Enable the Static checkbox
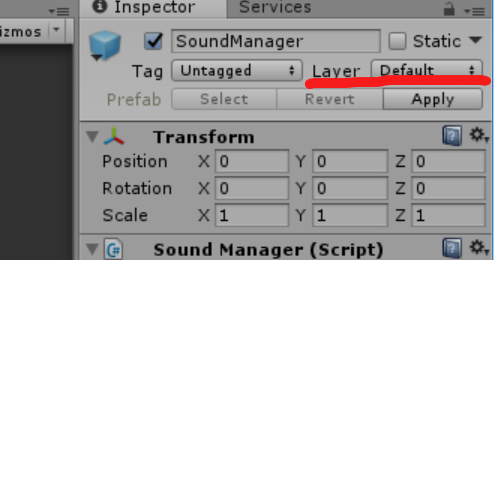Image resolution: width=500 pixels, height=500 pixels. click(397, 41)
